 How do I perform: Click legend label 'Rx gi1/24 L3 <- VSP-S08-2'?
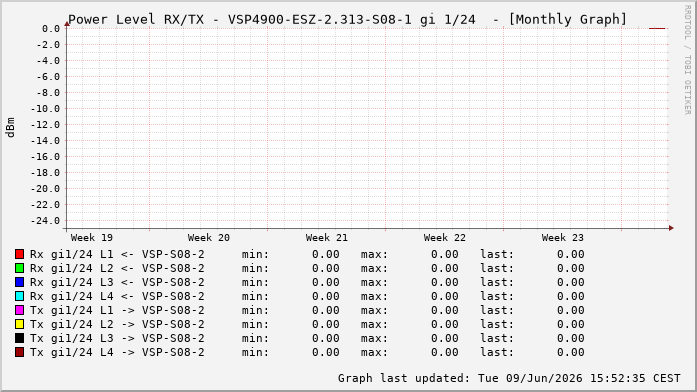pyautogui.click(x=117, y=282)
